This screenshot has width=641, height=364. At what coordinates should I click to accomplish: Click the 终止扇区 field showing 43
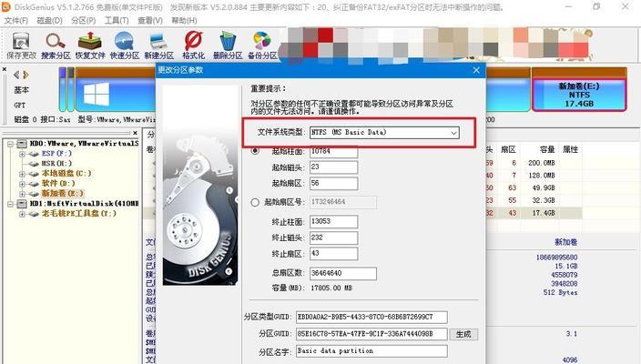(x=333, y=254)
